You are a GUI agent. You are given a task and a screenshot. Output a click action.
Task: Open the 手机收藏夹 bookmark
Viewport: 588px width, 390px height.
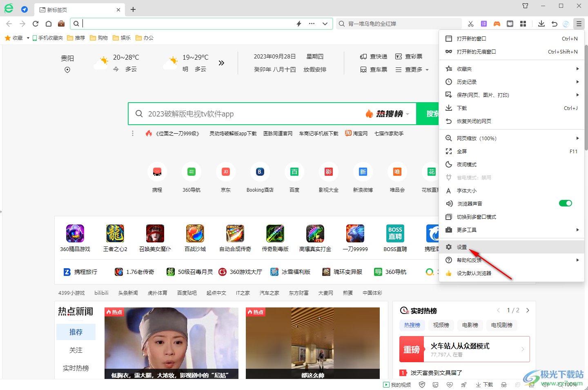click(48, 38)
